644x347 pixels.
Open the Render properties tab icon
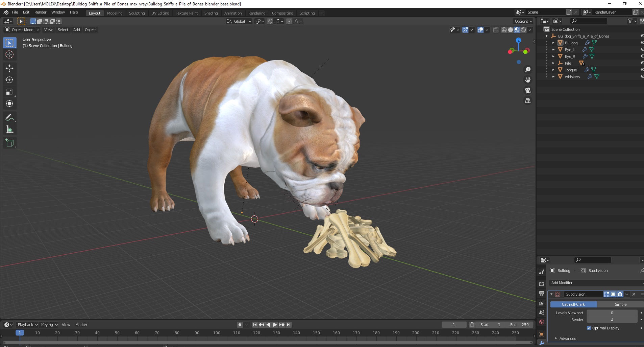[542, 284]
